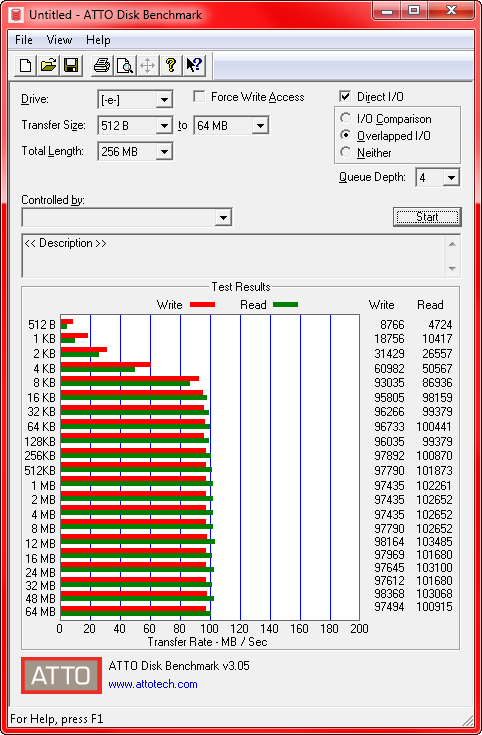Click the New document toolbar icon
The height and width of the screenshot is (735, 482).
coord(25,65)
